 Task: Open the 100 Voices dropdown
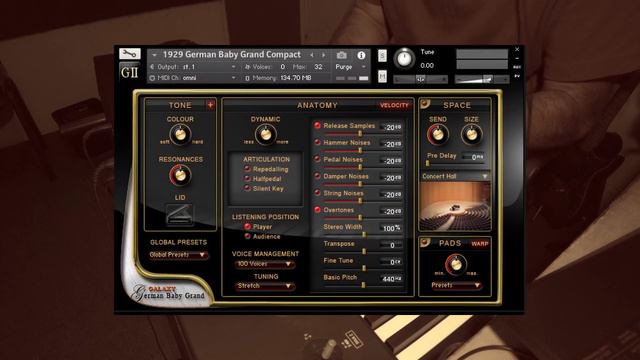click(x=265, y=264)
